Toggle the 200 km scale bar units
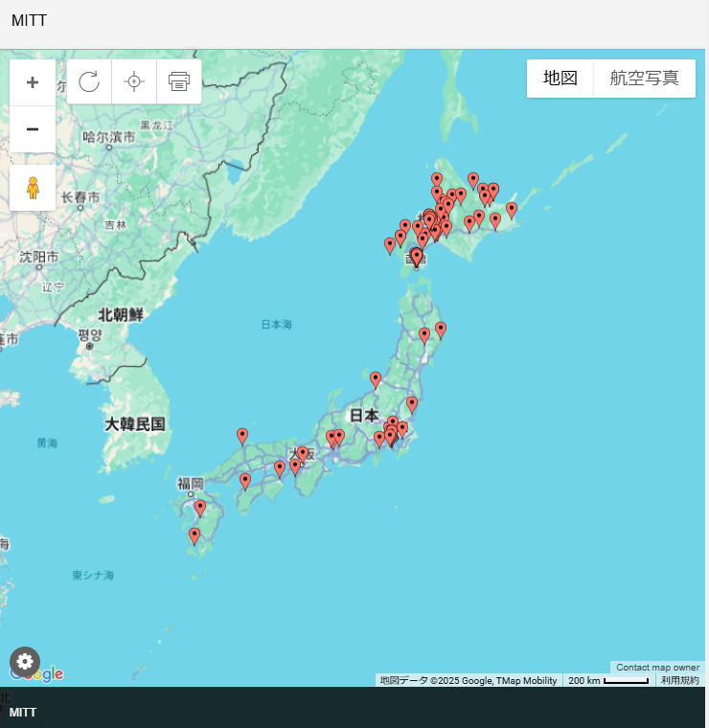This screenshot has height=728, width=709. tap(608, 681)
